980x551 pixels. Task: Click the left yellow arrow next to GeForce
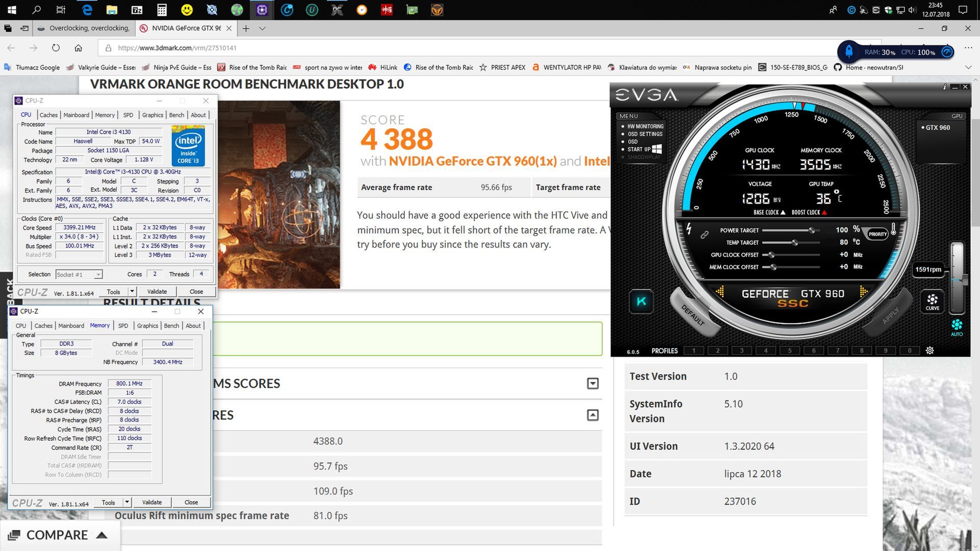(720, 292)
